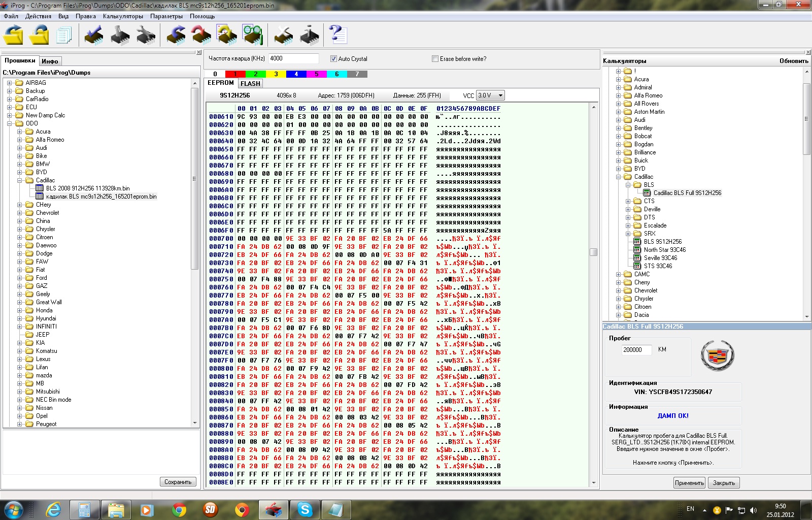
Task: Select the Cadillac BLS Full 9S12H256 calculator
Action: click(x=687, y=193)
